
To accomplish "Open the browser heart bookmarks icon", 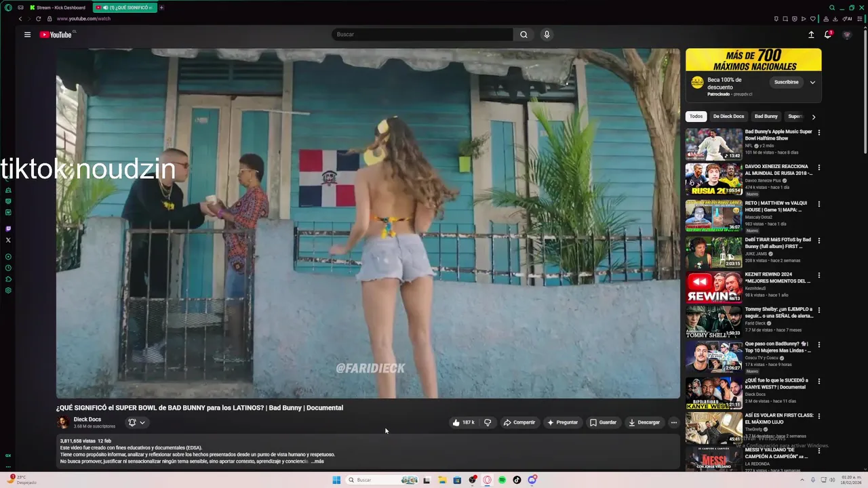I will coord(812,19).
